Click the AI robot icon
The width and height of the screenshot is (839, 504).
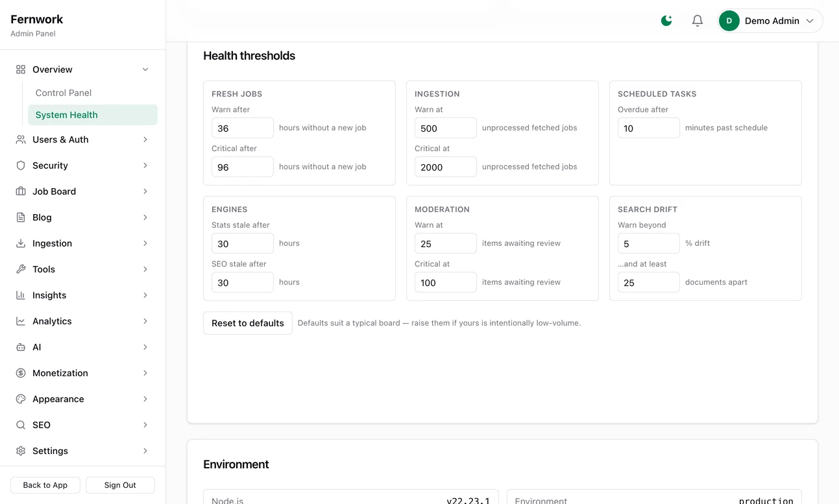pyautogui.click(x=21, y=347)
